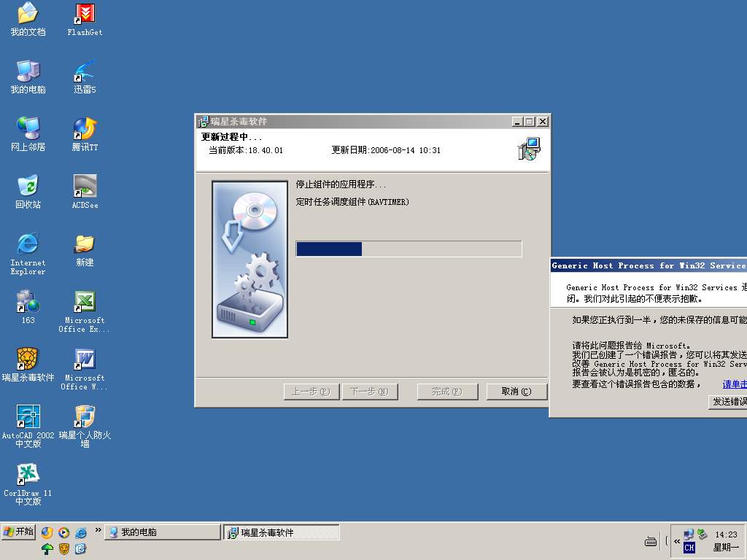This screenshot has height=560, width=747.
Task: Click the 更新日期:2006-08-14 10:31 text
Action: point(386,150)
